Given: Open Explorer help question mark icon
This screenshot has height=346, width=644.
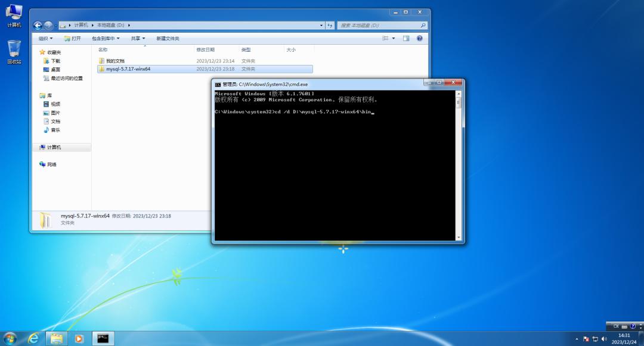Looking at the screenshot, I should (419, 38).
